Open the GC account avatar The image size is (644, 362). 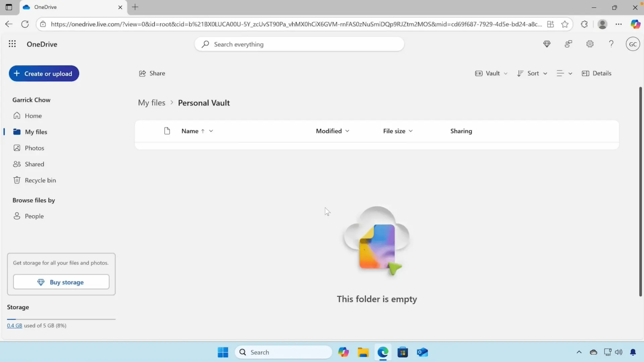633,44
